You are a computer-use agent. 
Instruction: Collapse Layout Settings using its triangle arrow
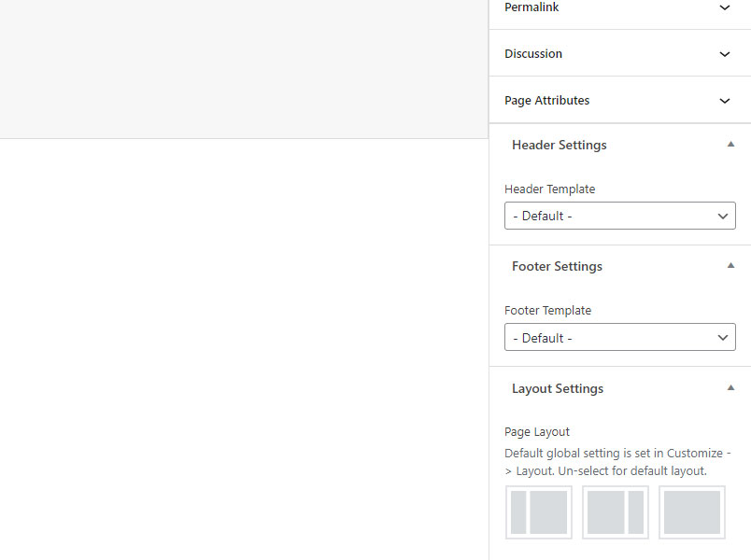pyautogui.click(x=730, y=388)
